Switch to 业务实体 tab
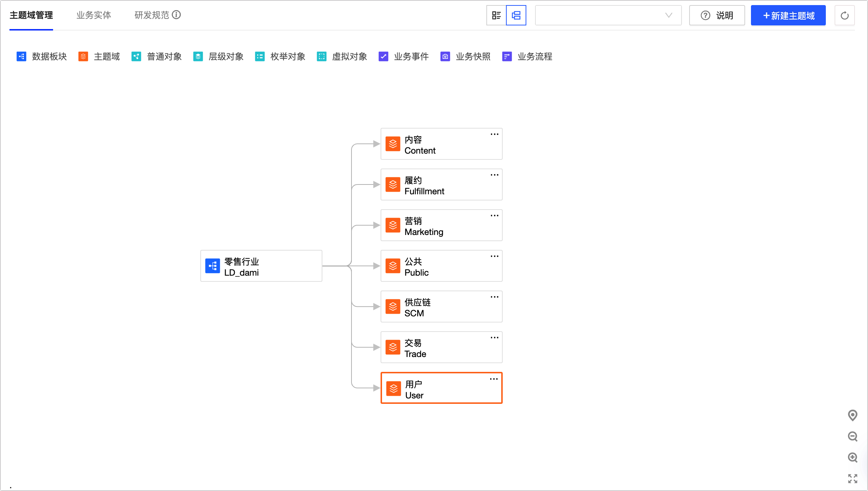The height and width of the screenshot is (491, 868). pos(94,15)
